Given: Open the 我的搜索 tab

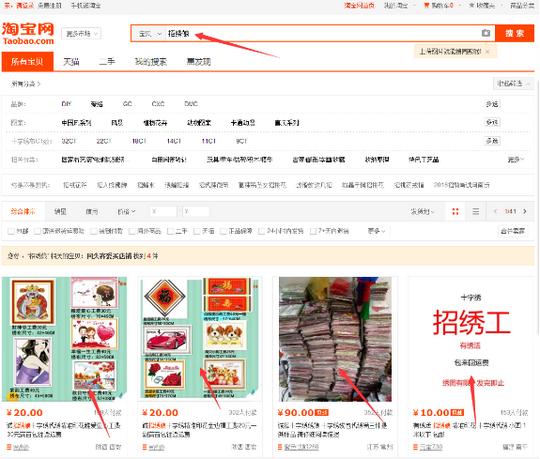Looking at the screenshot, I should (x=150, y=62).
